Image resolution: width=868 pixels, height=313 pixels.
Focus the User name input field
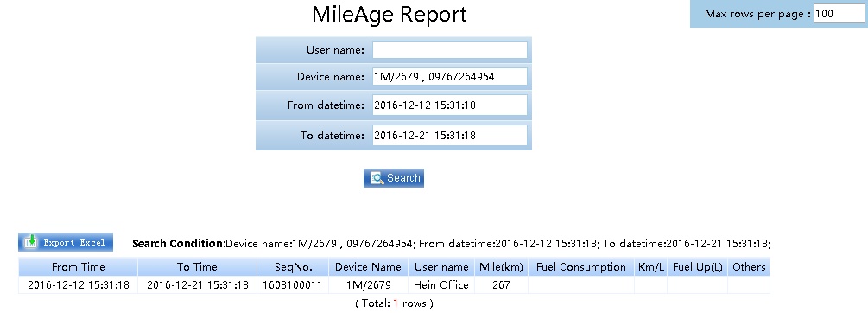point(449,50)
